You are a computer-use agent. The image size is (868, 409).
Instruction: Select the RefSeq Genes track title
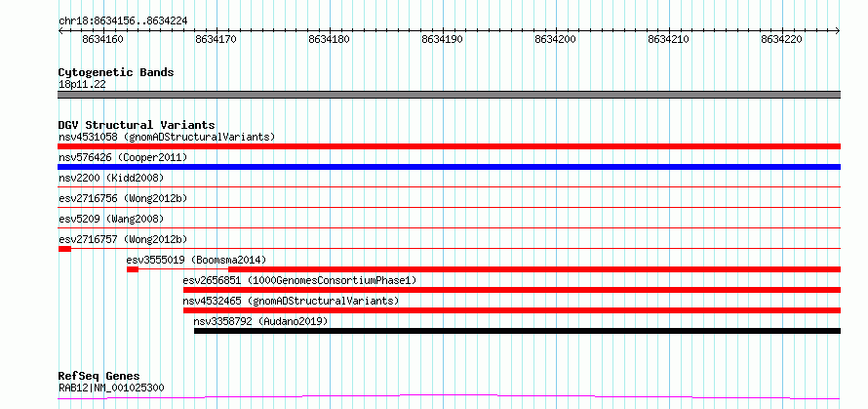pyautogui.click(x=99, y=377)
